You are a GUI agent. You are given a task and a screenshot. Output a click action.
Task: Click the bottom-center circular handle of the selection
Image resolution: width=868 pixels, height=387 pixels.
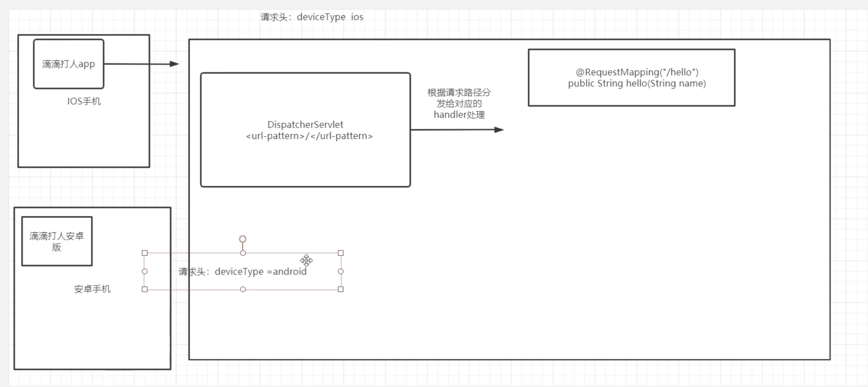pos(243,289)
